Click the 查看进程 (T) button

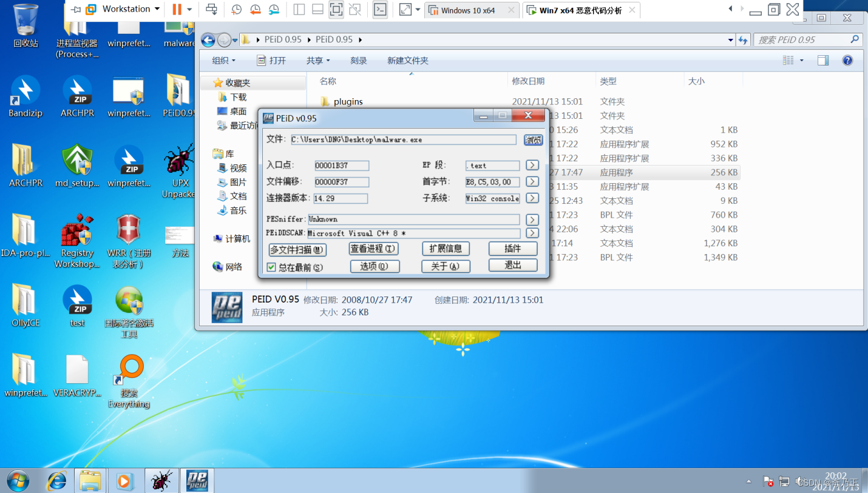click(373, 249)
